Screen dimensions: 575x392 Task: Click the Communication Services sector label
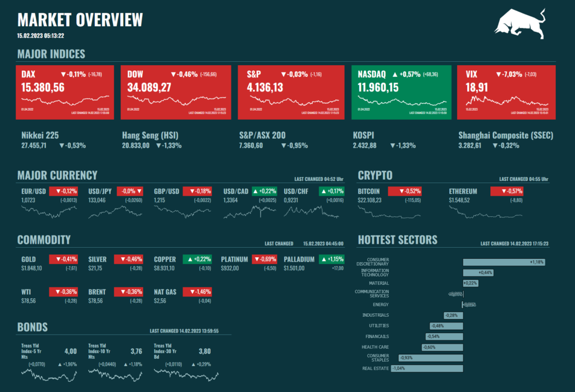372,294
